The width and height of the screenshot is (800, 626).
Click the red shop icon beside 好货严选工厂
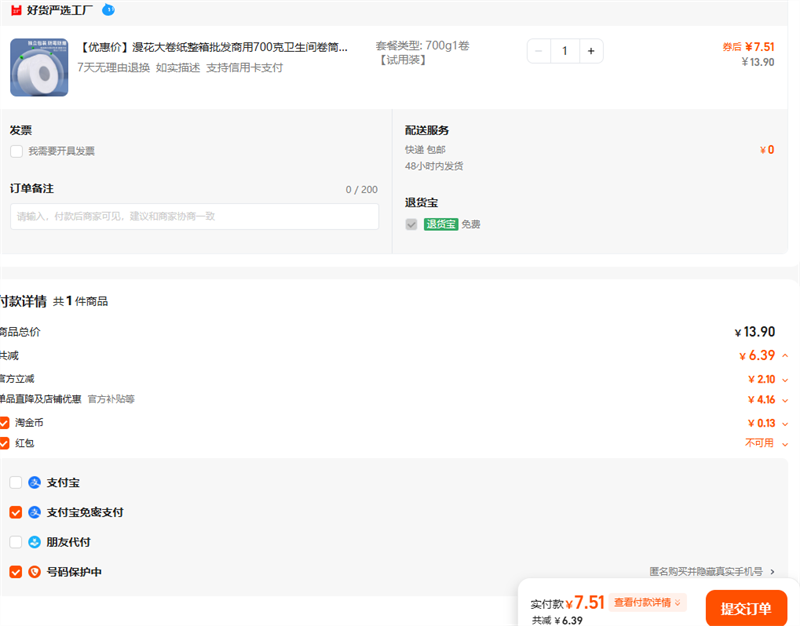[x=15, y=9]
